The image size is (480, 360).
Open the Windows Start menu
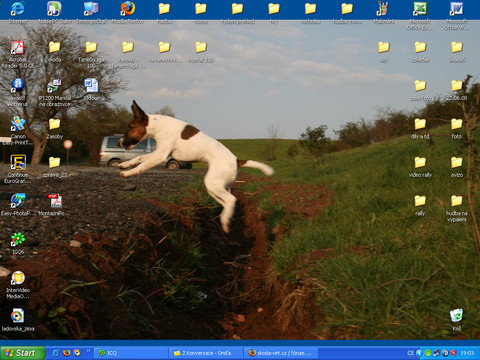click(23, 353)
